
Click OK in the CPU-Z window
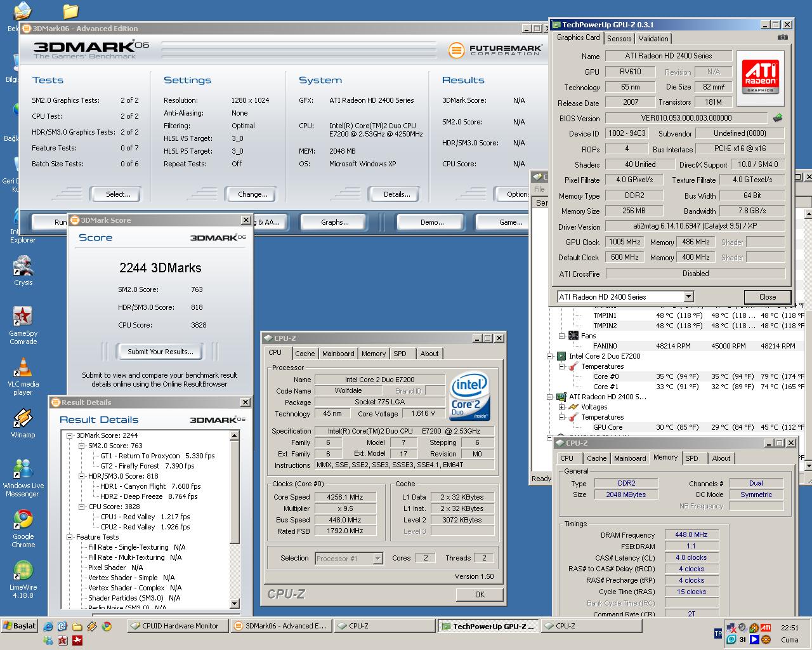(480, 595)
